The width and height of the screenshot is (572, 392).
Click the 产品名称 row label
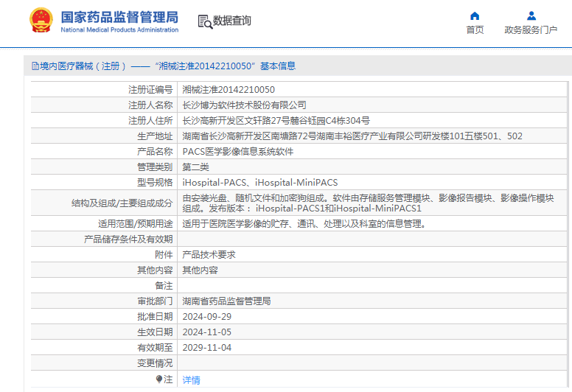[155, 152]
